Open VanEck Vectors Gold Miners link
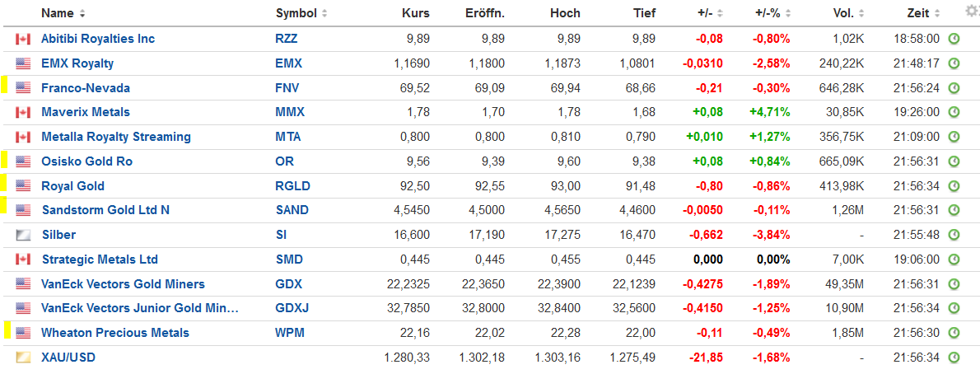 coord(123,284)
